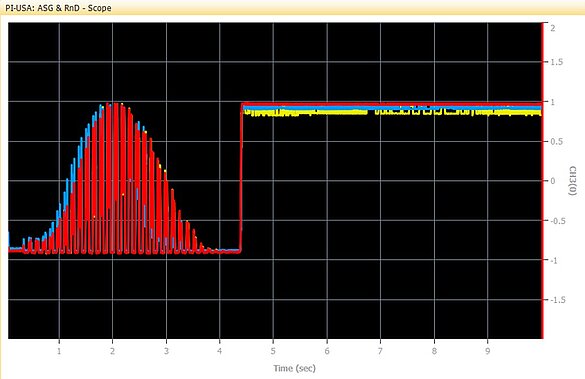Click the x-axis tick label 9

pyautogui.click(x=487, y=351)
